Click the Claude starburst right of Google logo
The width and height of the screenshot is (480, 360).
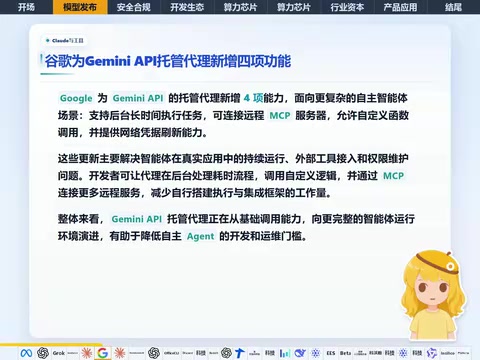(120, 353)
